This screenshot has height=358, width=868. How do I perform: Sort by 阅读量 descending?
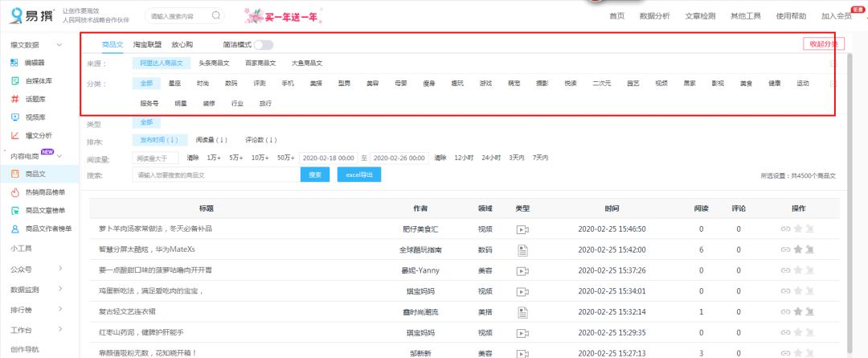click(211, 140)
